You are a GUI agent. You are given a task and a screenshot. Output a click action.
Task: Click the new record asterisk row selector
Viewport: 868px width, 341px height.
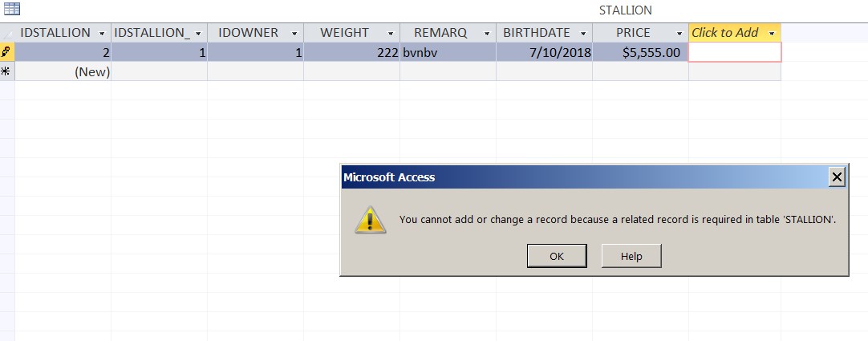point(7,71)
